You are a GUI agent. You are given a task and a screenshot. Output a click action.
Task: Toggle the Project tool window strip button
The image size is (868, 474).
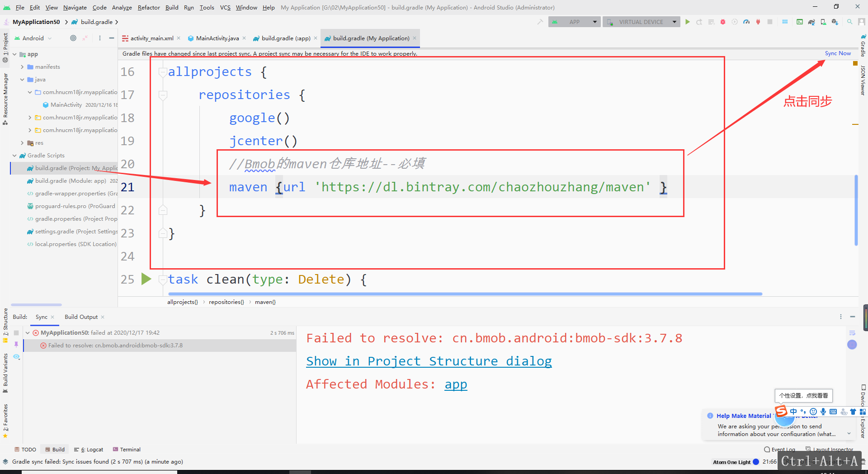point(5,47)
